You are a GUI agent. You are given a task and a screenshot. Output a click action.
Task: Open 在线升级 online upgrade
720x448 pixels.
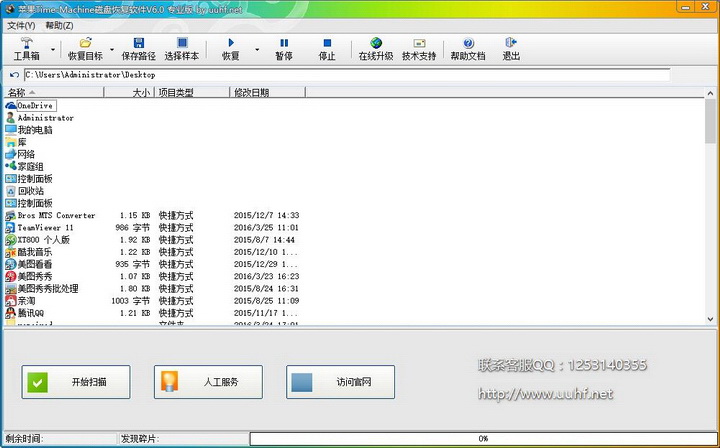[376, 49]
